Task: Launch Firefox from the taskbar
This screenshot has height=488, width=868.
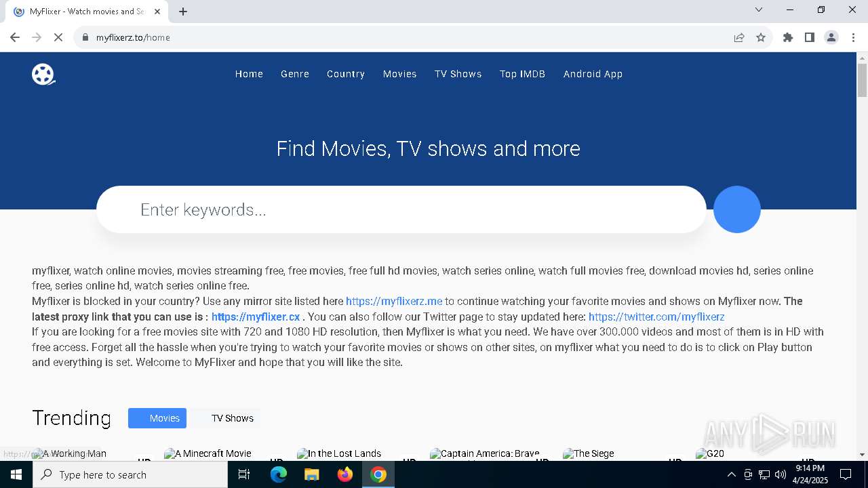Action: tap(345, 474)
